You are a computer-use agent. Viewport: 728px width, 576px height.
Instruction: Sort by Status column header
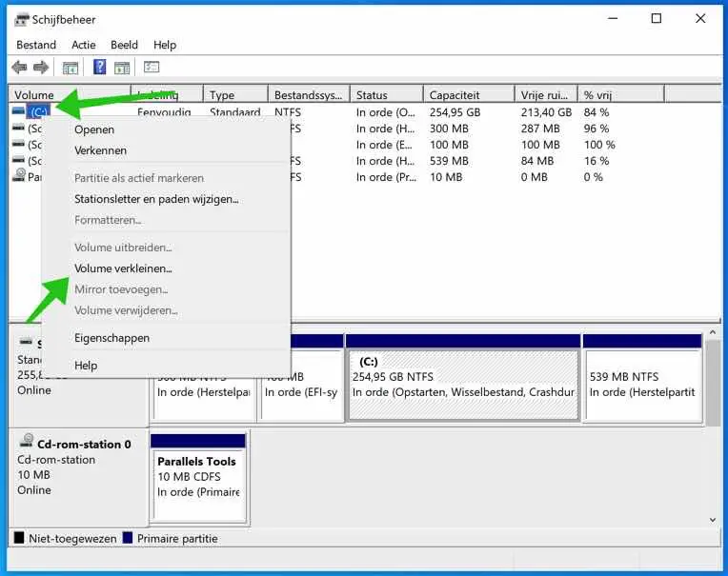click(x=387, y=94)
